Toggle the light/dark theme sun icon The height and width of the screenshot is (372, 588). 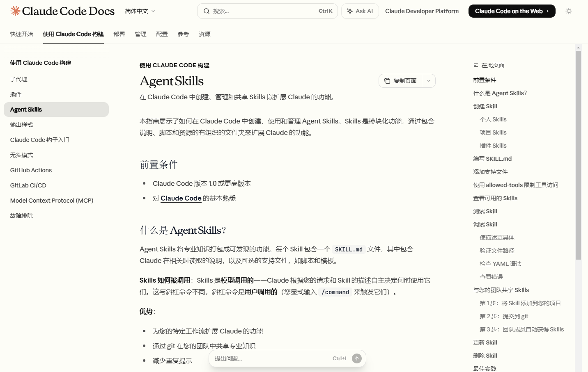568,11
